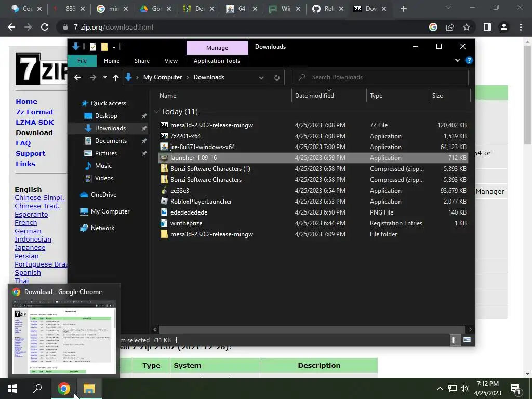This screenshot has height=399, width=532.
Task: Go back in File Explorer
Action: click(x=77, y=78)
